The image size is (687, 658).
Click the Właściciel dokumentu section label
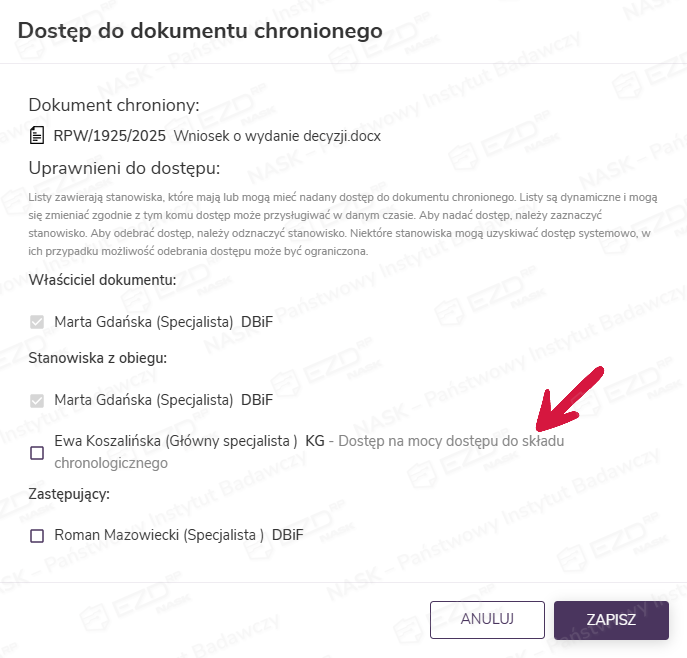pyautogui.click(x=102, y=279)
